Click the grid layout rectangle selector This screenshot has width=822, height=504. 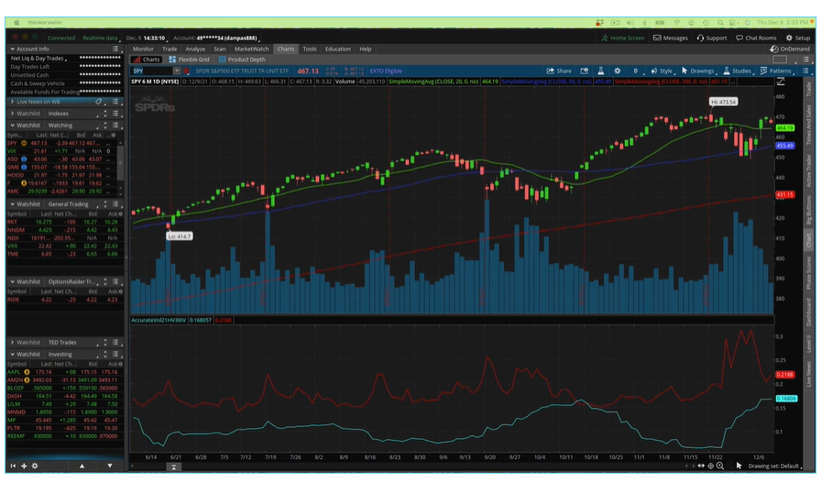coord(780,60)
